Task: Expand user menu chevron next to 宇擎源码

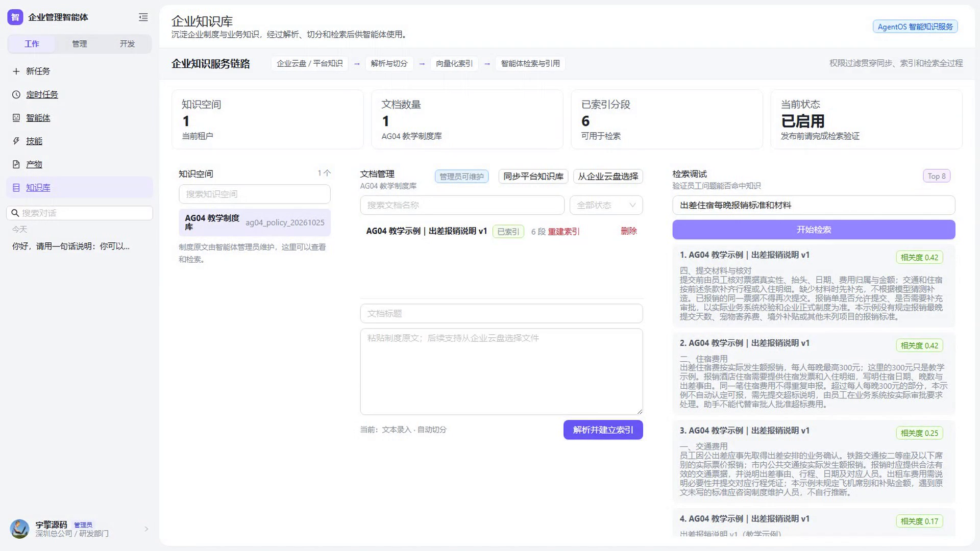Action: (x=146, y=529)
